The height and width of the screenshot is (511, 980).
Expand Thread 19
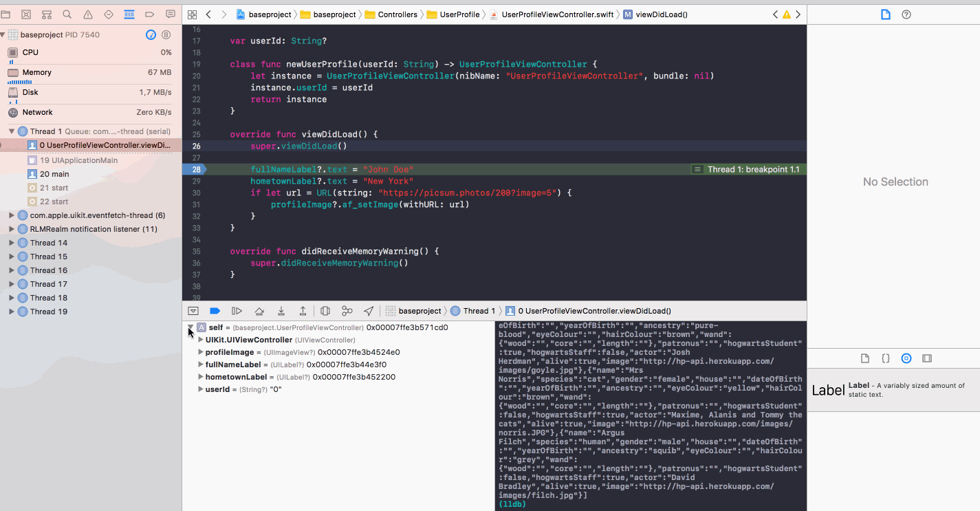point(12,312)
